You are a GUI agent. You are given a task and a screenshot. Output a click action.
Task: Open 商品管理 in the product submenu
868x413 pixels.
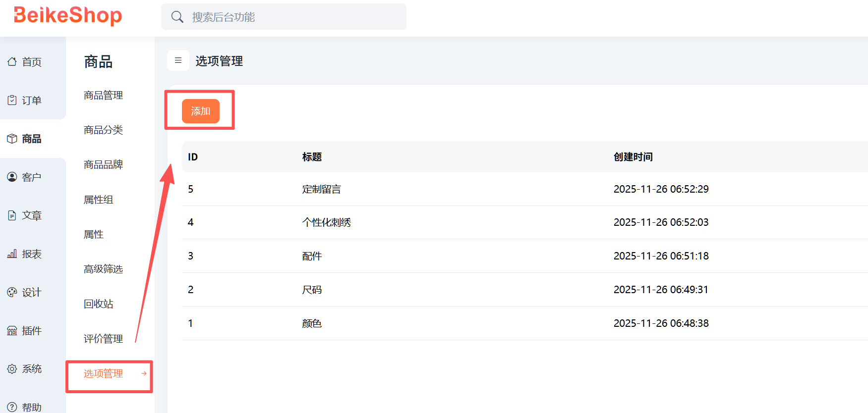pos(103,95)
